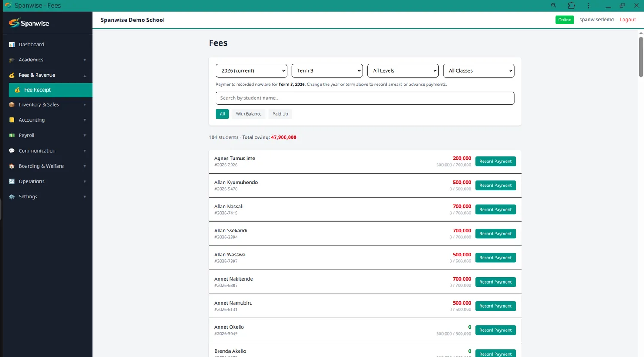644x357 pixels.
Task: Click the Inventory & Sales box icon
Action: [12, 105]
